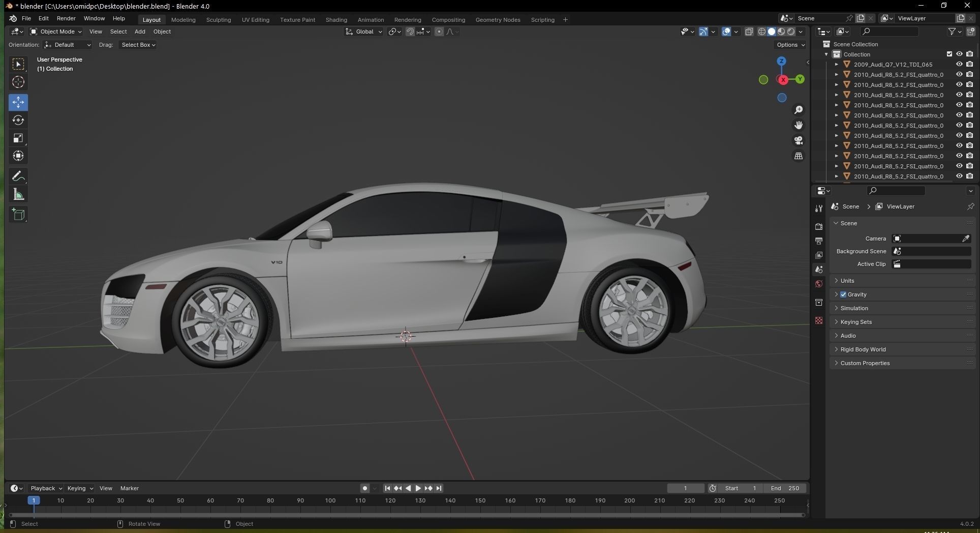Open the World properties tab
This screenshot has height=533, width=980.
pyautogui.click(x=819, y=284)
